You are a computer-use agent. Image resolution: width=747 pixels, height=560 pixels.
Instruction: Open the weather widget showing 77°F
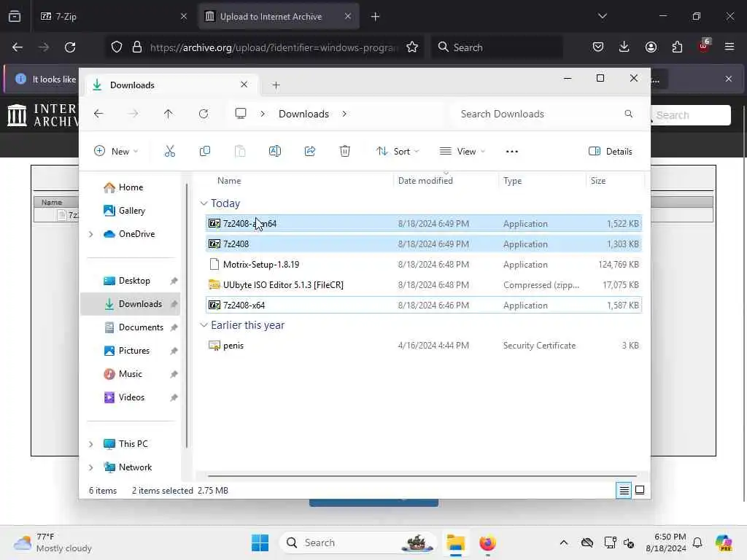(x=53, y=542)
